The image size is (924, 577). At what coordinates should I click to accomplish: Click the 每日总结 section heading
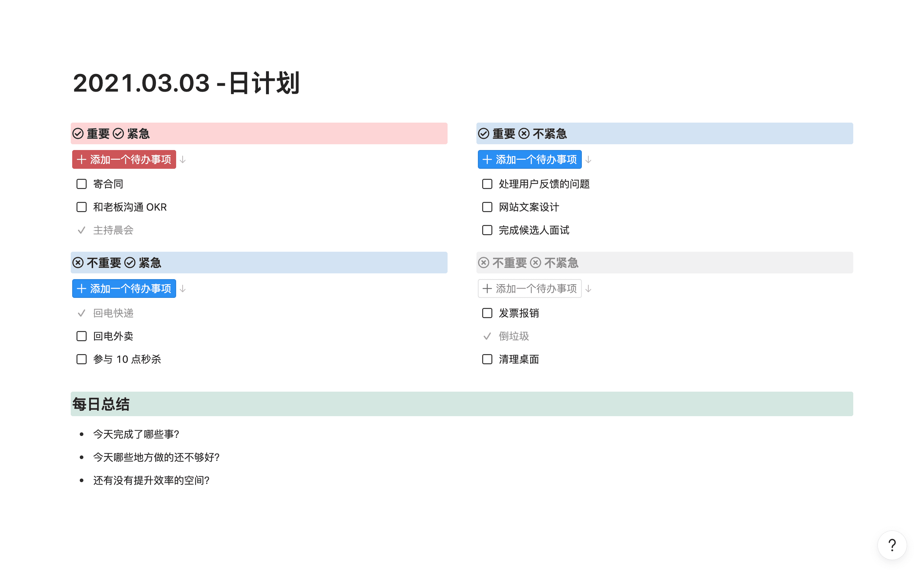coord(101,404)
